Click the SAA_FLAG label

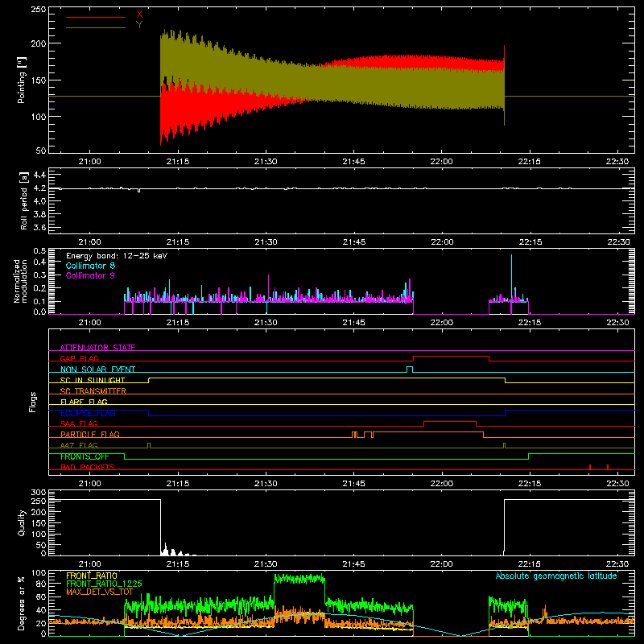coord(79,423)
